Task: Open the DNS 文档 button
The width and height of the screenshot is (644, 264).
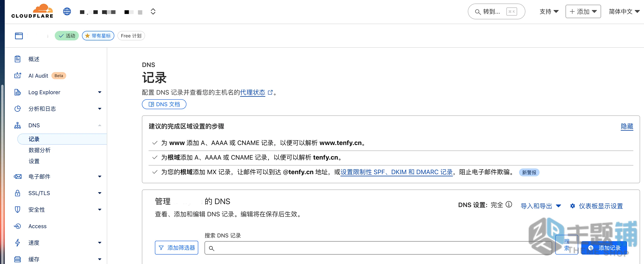Action: click(x=164, y=104)
